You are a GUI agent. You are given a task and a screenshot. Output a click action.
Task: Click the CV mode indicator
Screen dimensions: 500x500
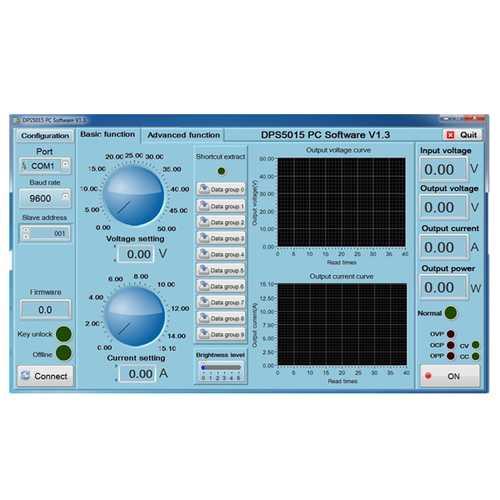coord(476,345)
